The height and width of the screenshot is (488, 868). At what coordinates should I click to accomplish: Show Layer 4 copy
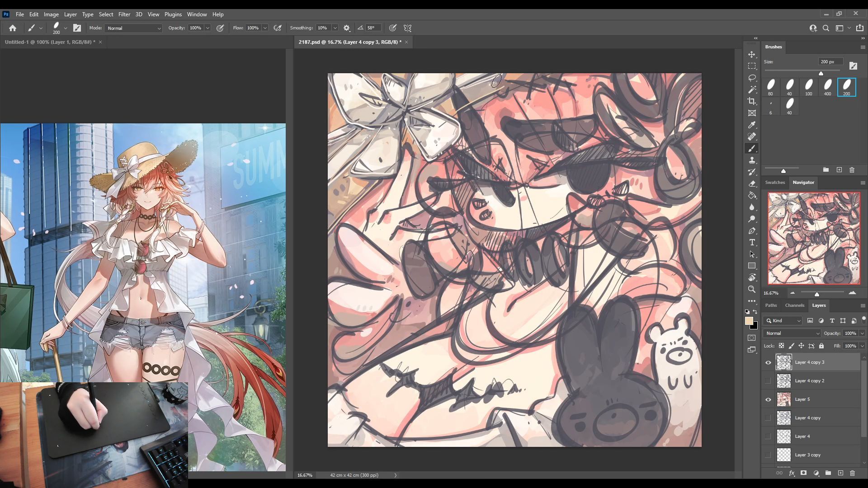coord(768,418)
